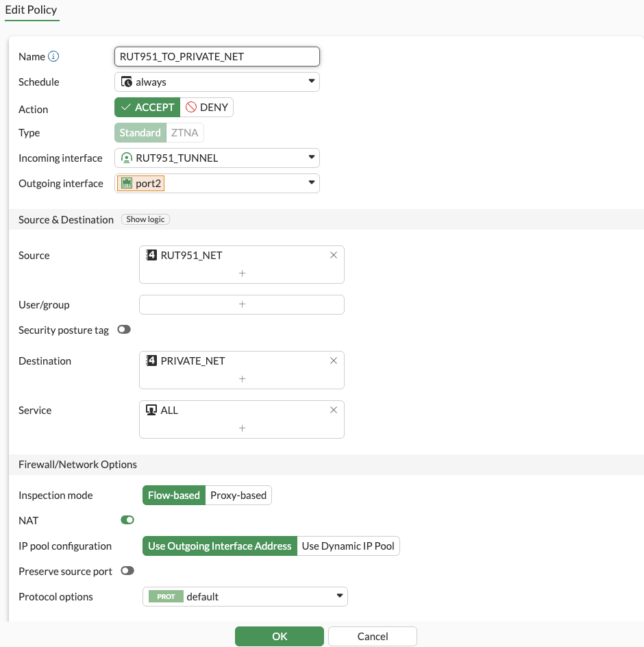Remove PRIVATE_NET from Destination
This screenshot has height=647, width=644.
point(334,361)
